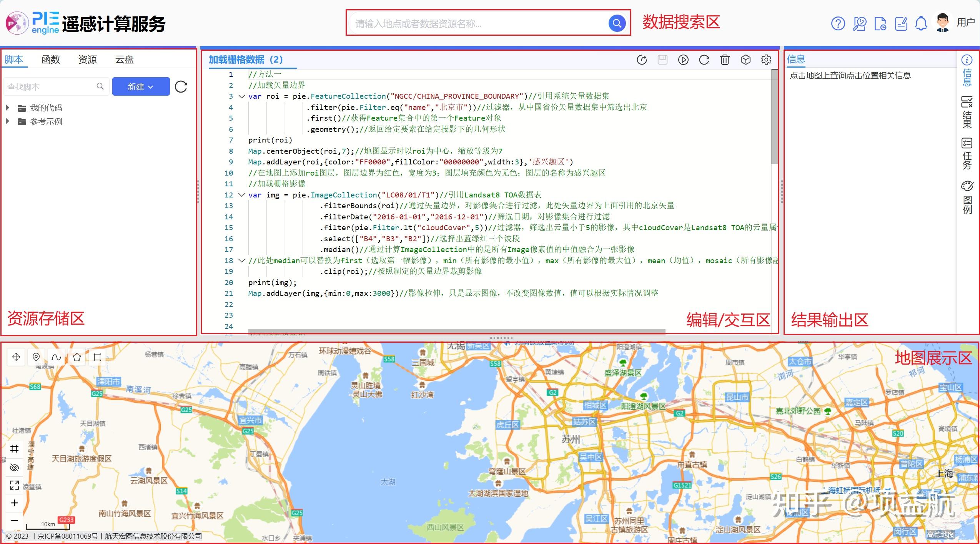The image size is (980, 544).
Task: Open editor settings gear icon
Action: click(x=766, y=60)
